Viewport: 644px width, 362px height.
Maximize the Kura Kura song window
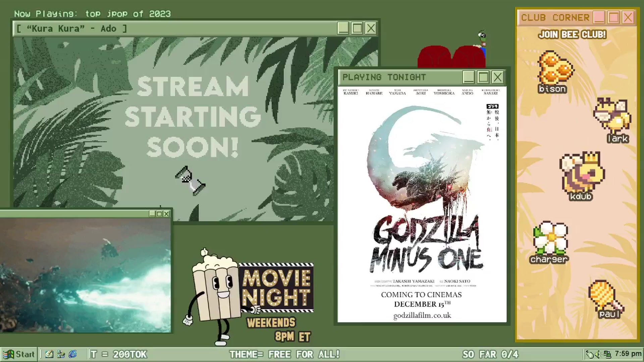click(x=357, y=28)
